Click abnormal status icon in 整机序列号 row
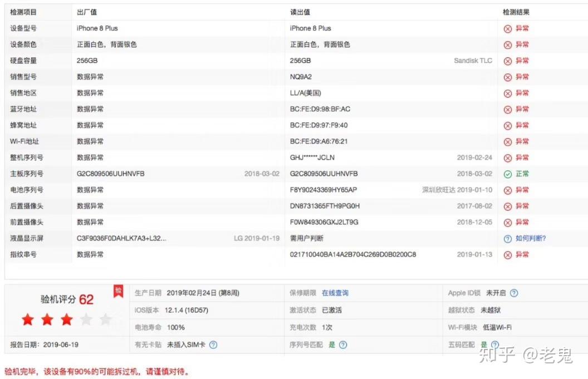This screenshot has width=588, height=379. click(507, 158)
